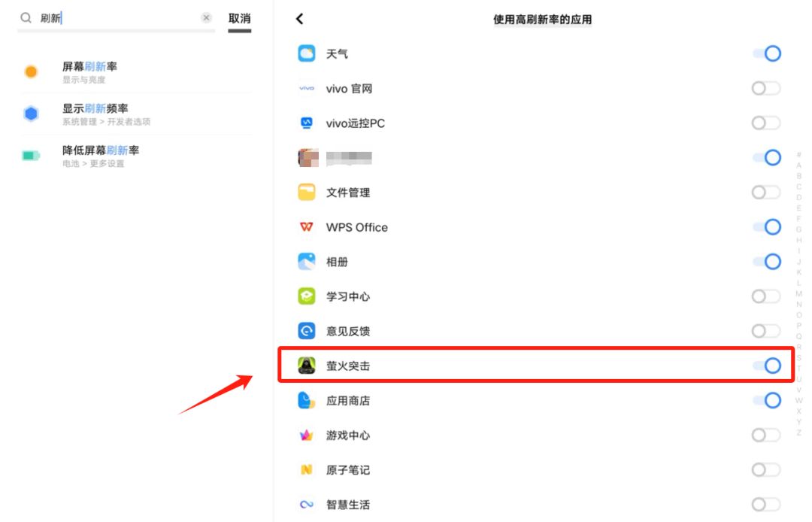Select the 游戏中心 label
This screenshot has width=812, height=522.
(348, 436)
